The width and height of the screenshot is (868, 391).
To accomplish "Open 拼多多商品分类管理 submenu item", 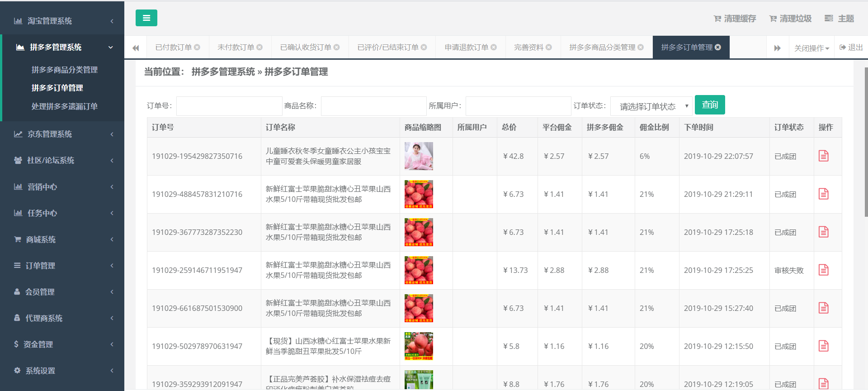I will (64, 70).
